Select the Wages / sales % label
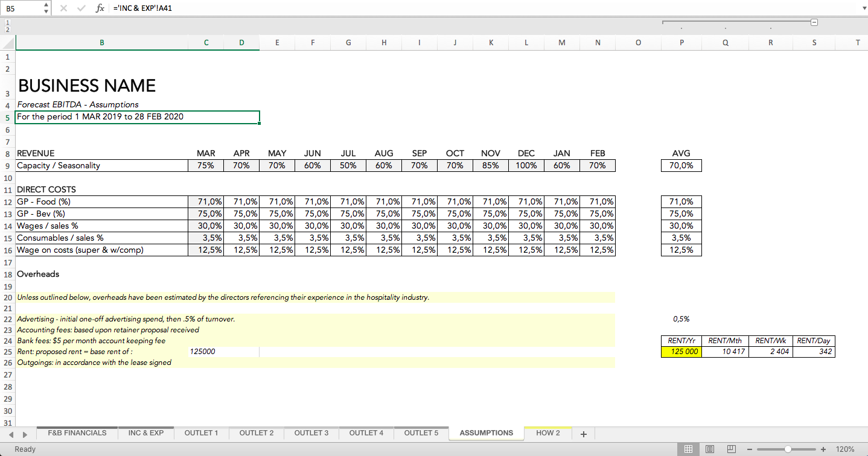Viewport: 868px width, 456px height. point(101,226)
